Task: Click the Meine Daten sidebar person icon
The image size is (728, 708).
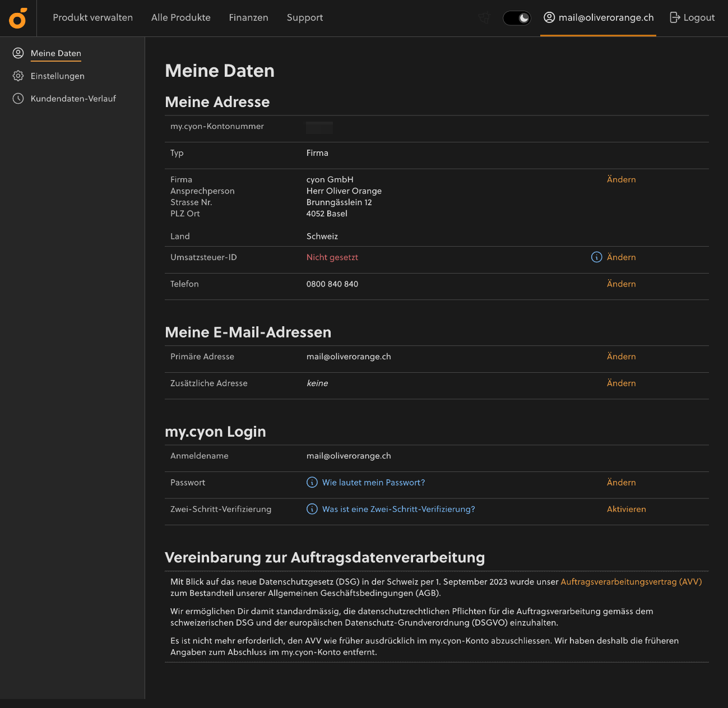Action: (18, 53)
